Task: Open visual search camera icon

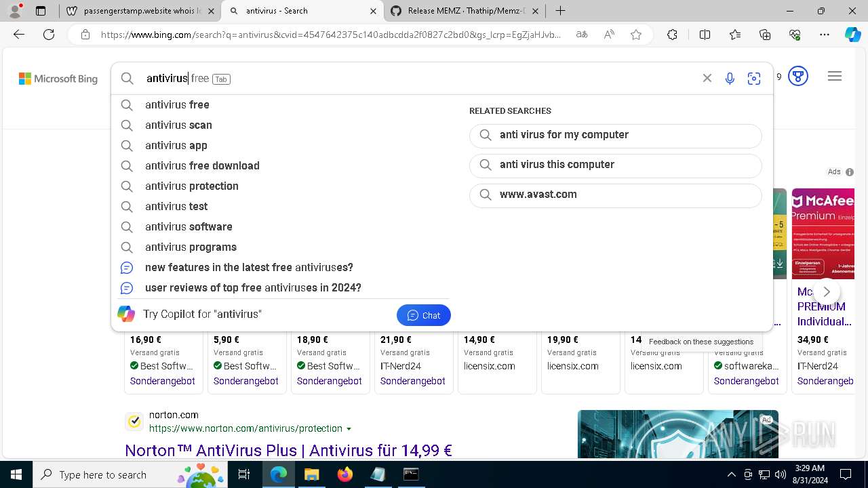Action: (754, 79)
